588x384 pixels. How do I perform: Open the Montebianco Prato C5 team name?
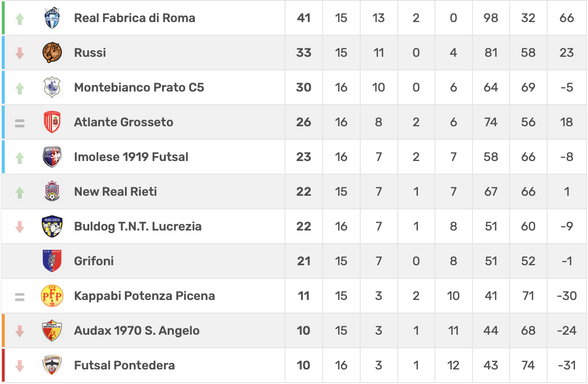139,87
